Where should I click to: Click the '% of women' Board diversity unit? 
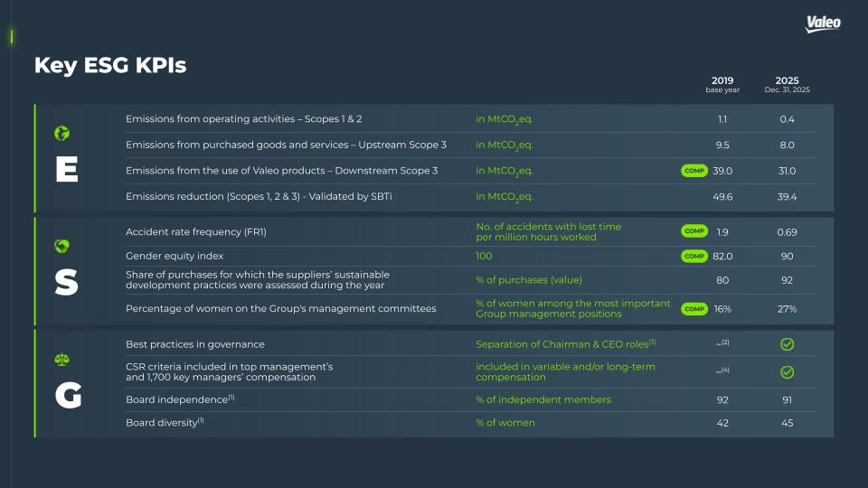pyautogui.click(x=505, y=423)
